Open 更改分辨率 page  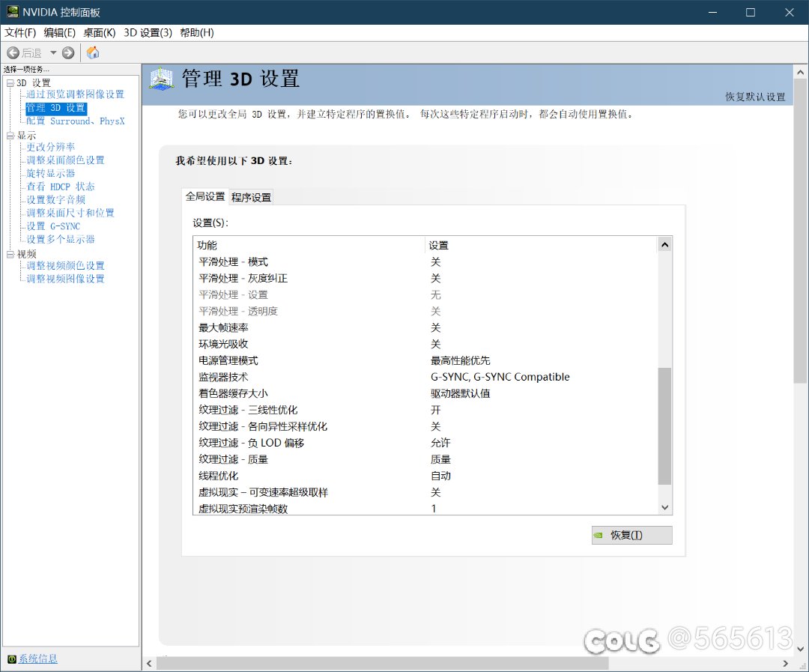click(51, 147)
